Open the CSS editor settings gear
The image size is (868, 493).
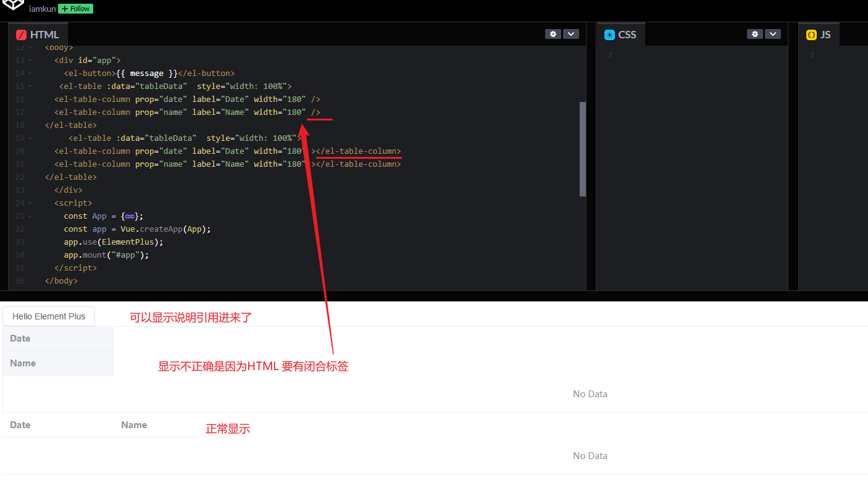pos(754,34)
